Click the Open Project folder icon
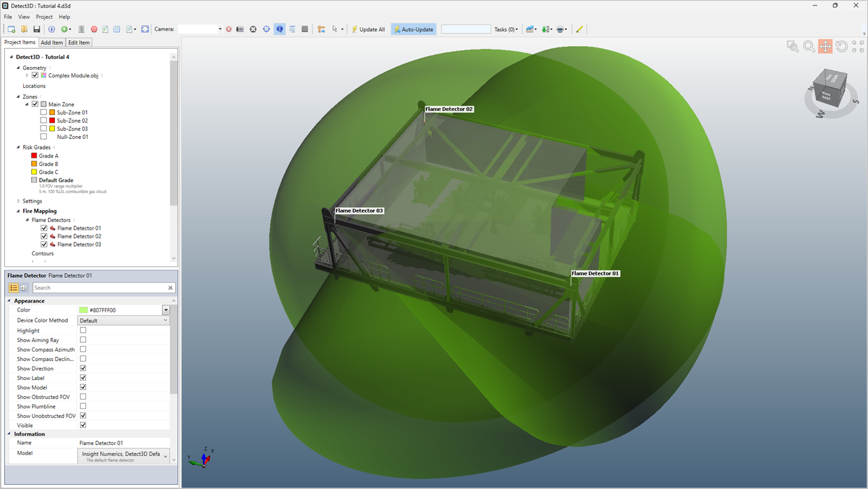This screenshot has width=868, height=489. [x=24, y=29]
